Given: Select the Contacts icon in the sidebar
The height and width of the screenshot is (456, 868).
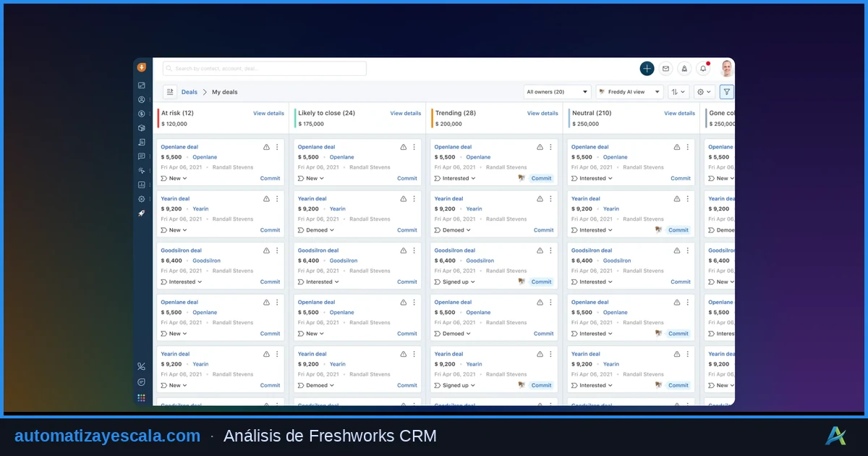Looking at the screenshot, I should 142,99.
